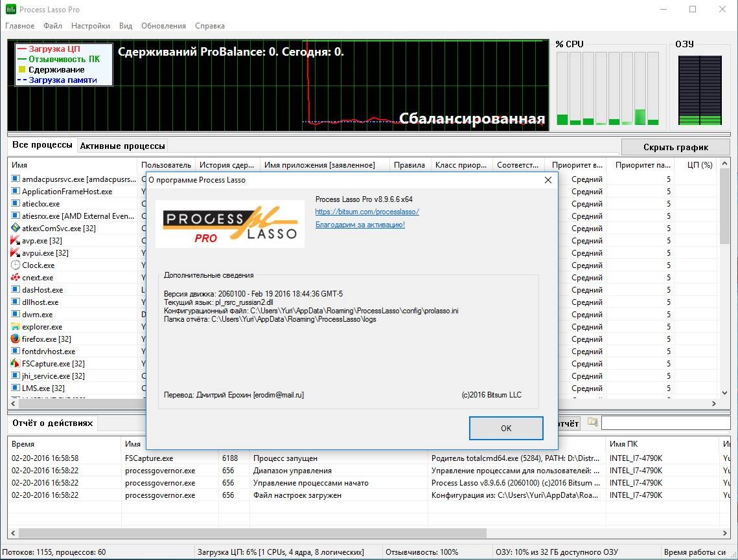Screen dimensions: 738x560
Task: Click the jhi_service.exe process icon
Action: (15, 375)
